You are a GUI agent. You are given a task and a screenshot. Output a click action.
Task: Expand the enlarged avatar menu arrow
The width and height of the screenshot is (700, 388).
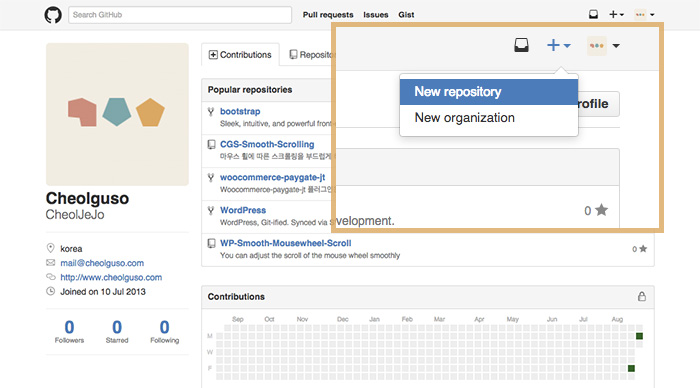click(x=616, y=46)
